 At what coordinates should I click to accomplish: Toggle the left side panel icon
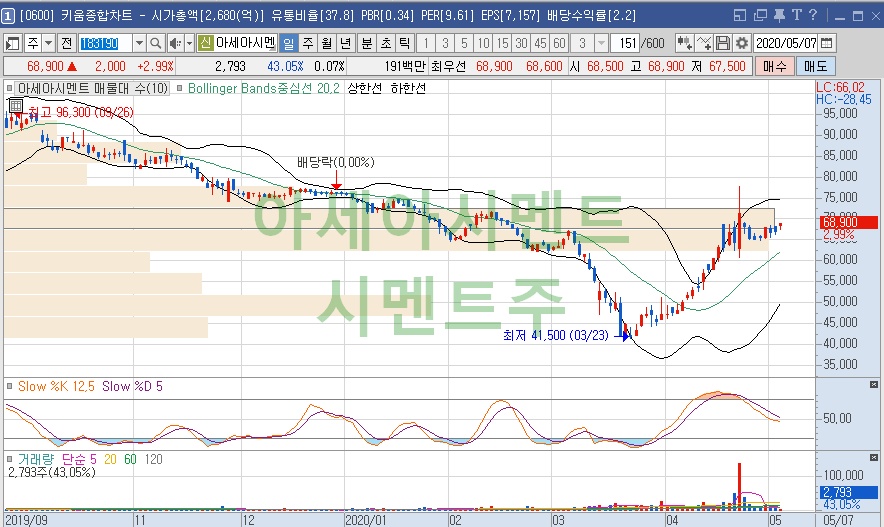coord(12,43)
